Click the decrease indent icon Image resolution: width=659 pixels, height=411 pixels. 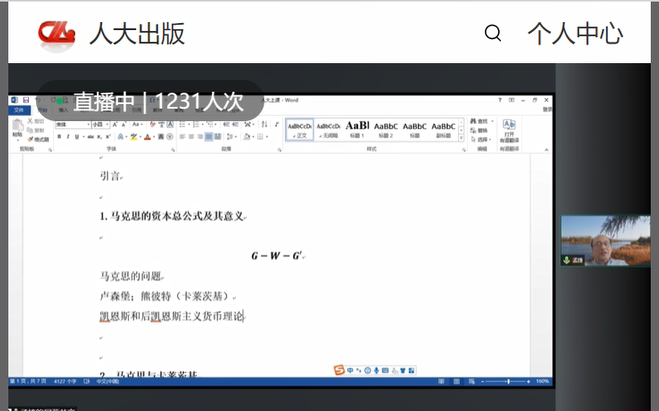[226, 124]
